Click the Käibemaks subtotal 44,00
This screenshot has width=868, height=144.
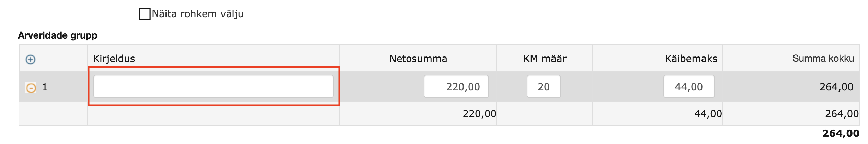tap(708, 114)
